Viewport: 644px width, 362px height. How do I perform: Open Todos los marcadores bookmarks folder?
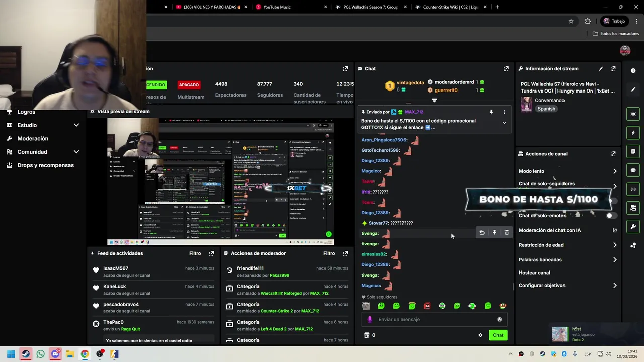tap(616, 34)
